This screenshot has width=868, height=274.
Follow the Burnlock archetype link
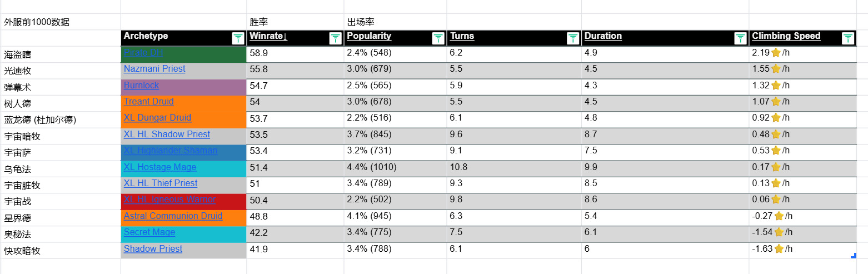(x=141, y=86)
